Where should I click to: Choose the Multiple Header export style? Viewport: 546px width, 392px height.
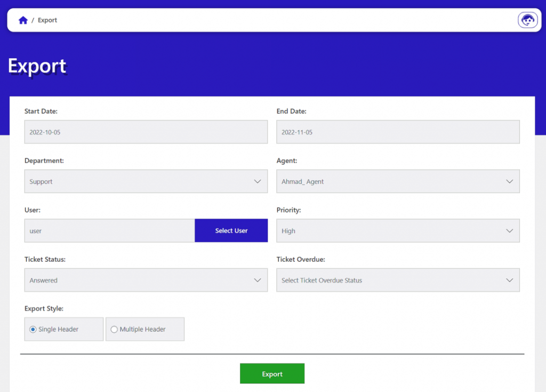coord(114,329)
